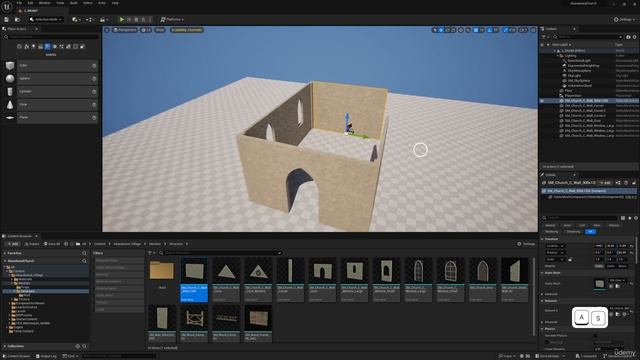Open the viewport camera speed setting
Image resolution: width=640 pixels, height=360 pixels.
[523, 30]
